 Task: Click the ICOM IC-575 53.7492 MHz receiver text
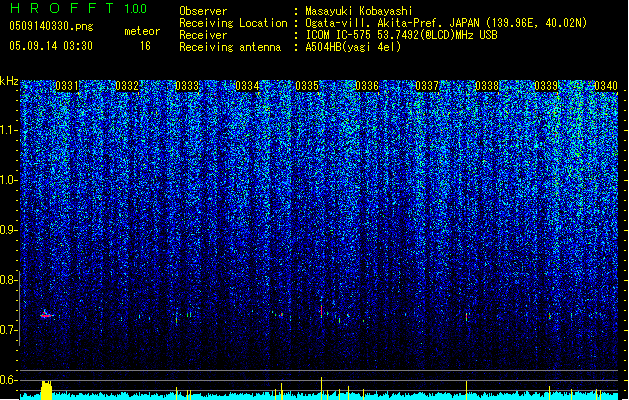[402, 35]
